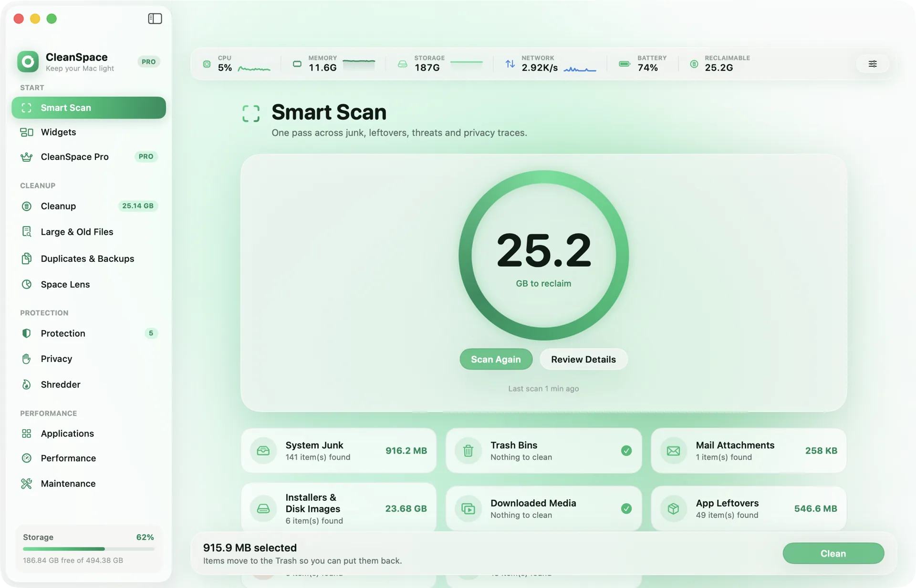The height and width of the screenshot is (588, 916).
Task: Open the stats bar settings sliders icon
Action: (x=873, y=64)
